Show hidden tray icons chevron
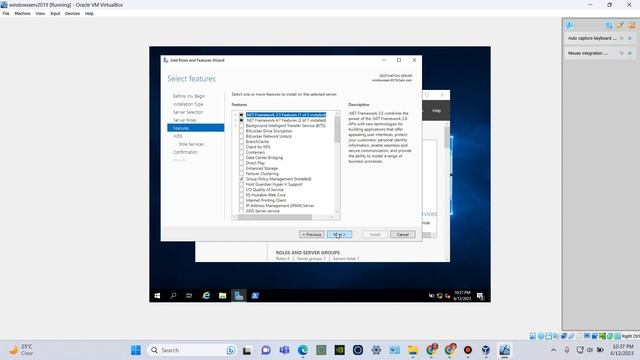The width and height of the screenshot is (640, 360). click(x=553, y=350)
